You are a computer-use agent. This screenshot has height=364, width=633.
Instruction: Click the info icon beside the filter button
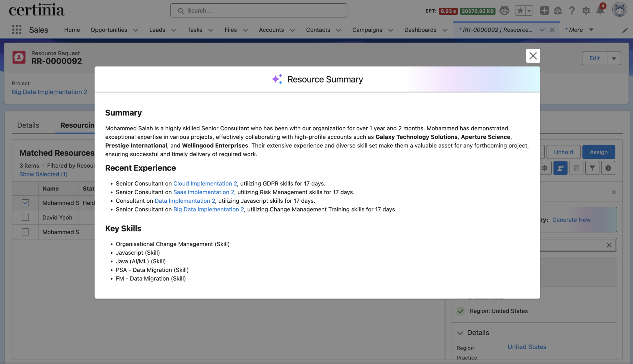click(609, 168)
